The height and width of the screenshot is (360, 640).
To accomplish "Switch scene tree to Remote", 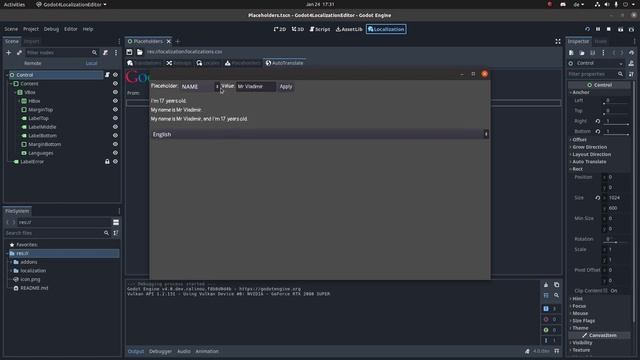I will coord(33,63).
